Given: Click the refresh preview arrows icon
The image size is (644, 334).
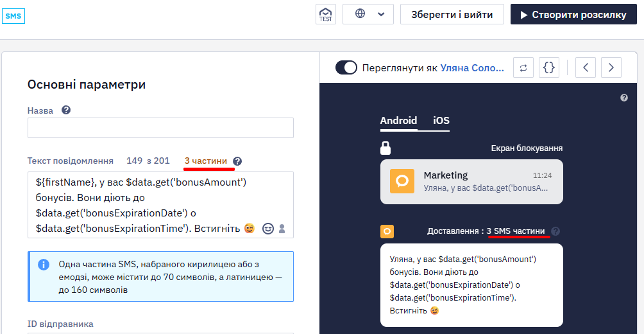Looking at the screenshot, I should pyautogui.click(x=523, y=67).
